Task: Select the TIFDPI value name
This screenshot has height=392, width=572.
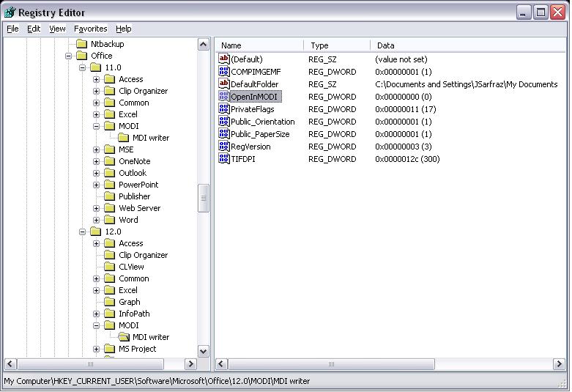Action: point(243,159)
